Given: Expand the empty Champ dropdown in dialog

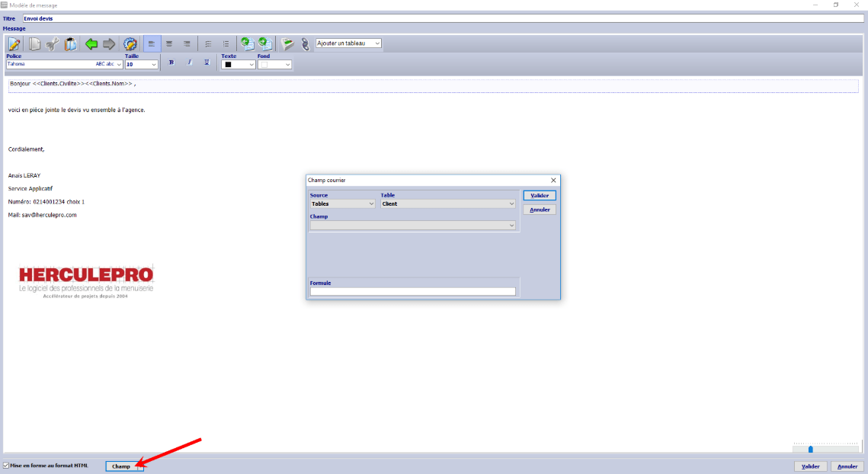Looking at the screenshot, I should click(x=413, y=226).
